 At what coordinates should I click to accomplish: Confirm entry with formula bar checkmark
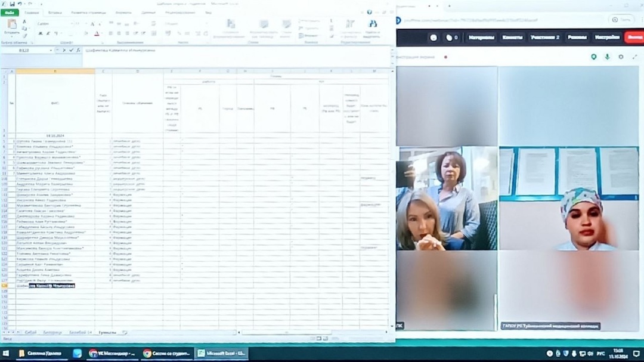(x=71, y=50)
